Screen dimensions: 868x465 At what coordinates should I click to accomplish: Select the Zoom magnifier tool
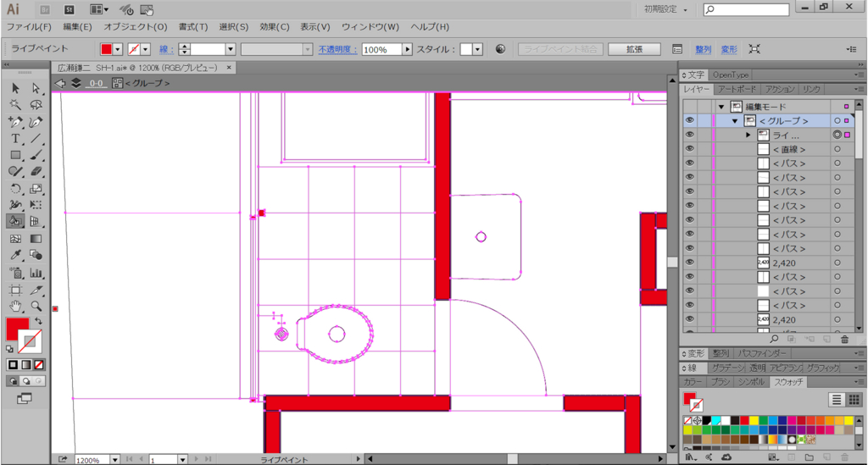click(x=36, y=307)
